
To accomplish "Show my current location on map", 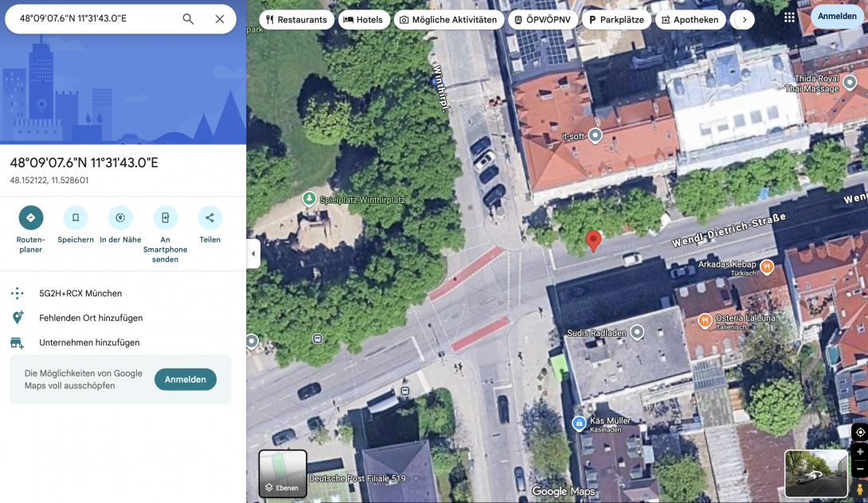I will (860, 432).
